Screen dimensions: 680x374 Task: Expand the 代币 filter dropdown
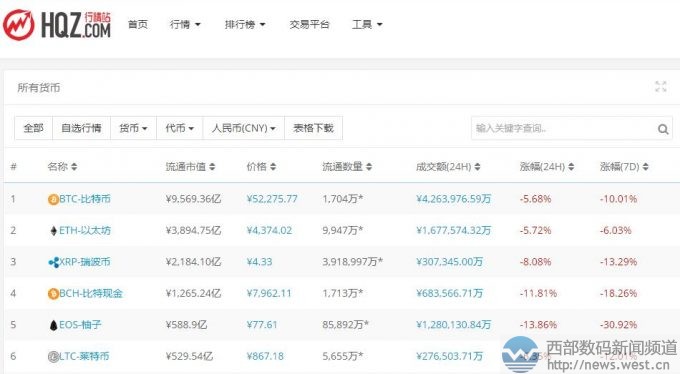(180, 128)
